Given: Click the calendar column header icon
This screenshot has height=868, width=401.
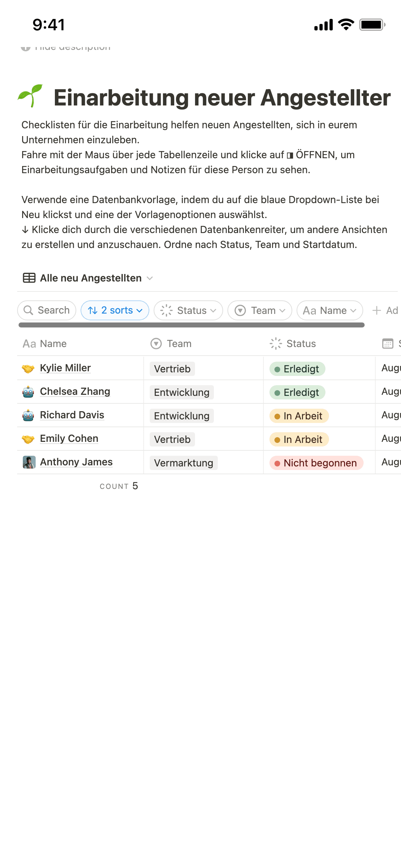Looking at the screenshot, I should tap(387, 343).
